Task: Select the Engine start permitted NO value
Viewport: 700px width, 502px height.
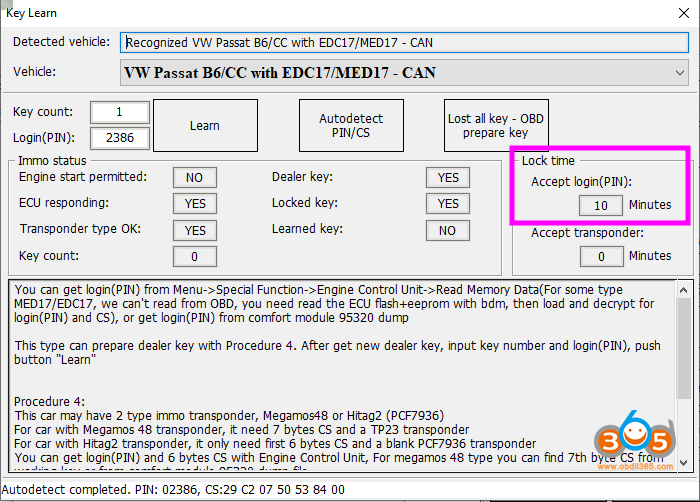Action: pos(195,178)
